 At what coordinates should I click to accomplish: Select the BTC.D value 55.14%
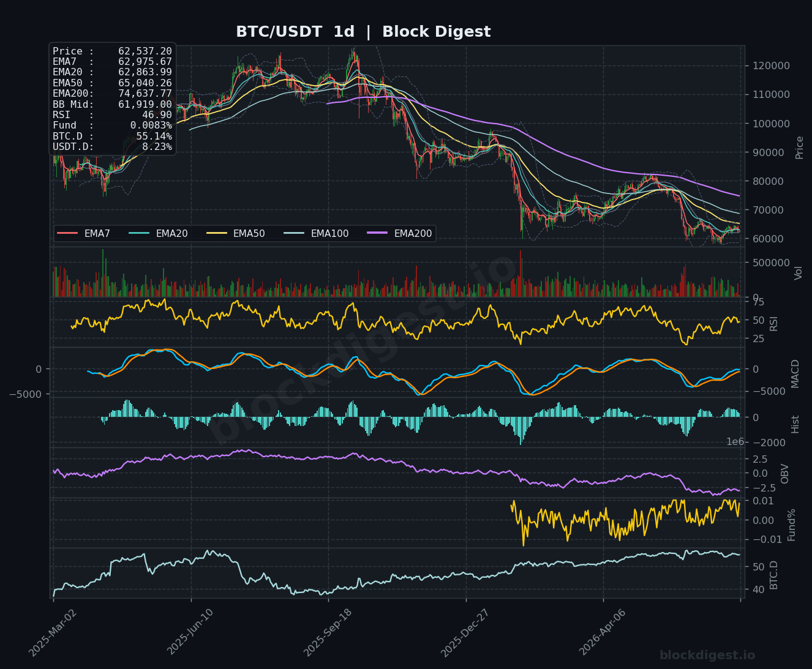154,136
